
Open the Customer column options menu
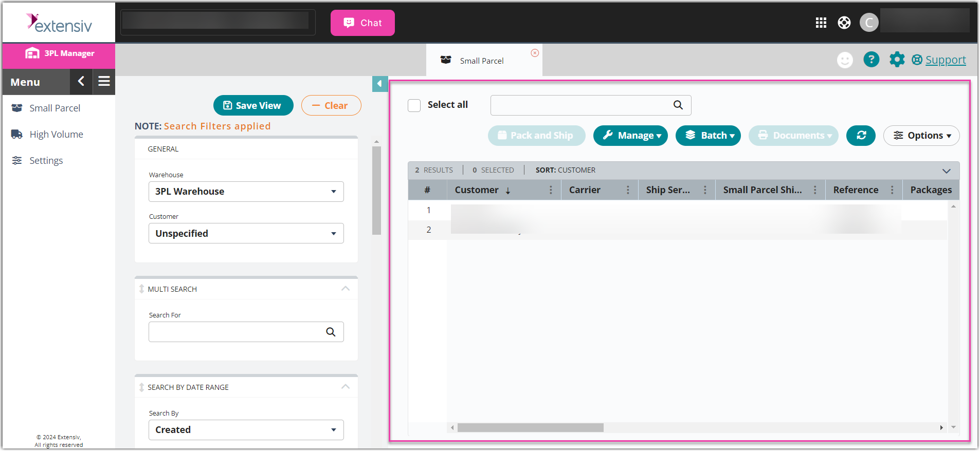pos(551,190)
